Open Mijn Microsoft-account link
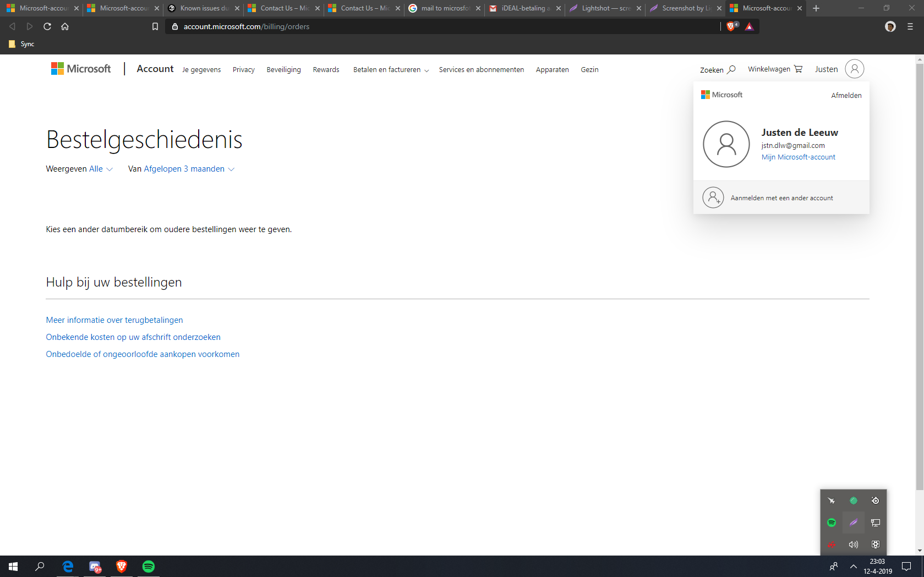The image size is (924, 577). coord(798,157)
